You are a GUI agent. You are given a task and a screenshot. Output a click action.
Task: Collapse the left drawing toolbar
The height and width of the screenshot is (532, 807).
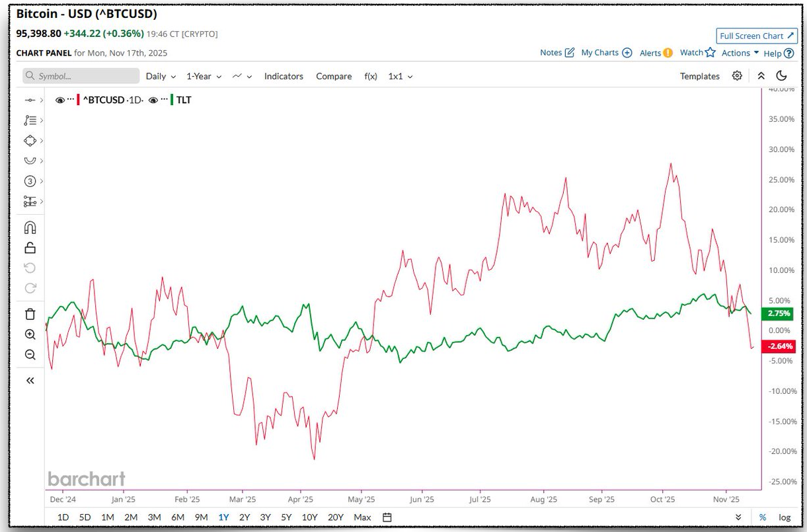[30, 380]
